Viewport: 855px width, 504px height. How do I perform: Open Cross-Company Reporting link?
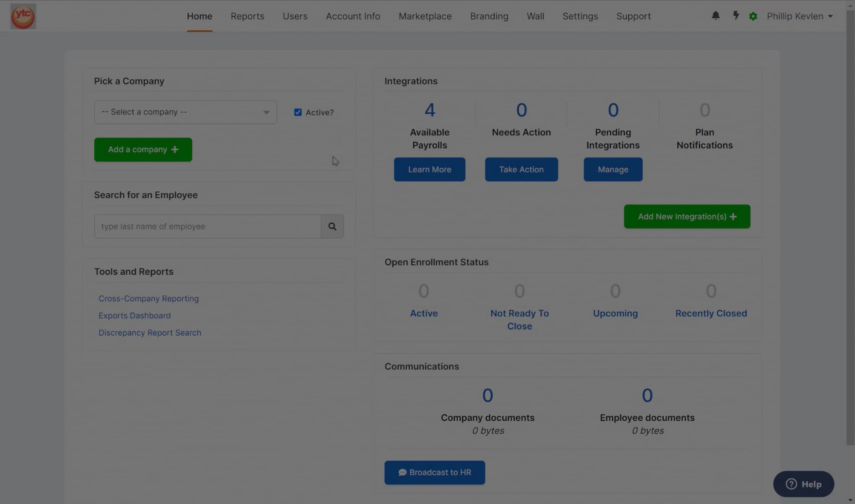tap(149, 298)
